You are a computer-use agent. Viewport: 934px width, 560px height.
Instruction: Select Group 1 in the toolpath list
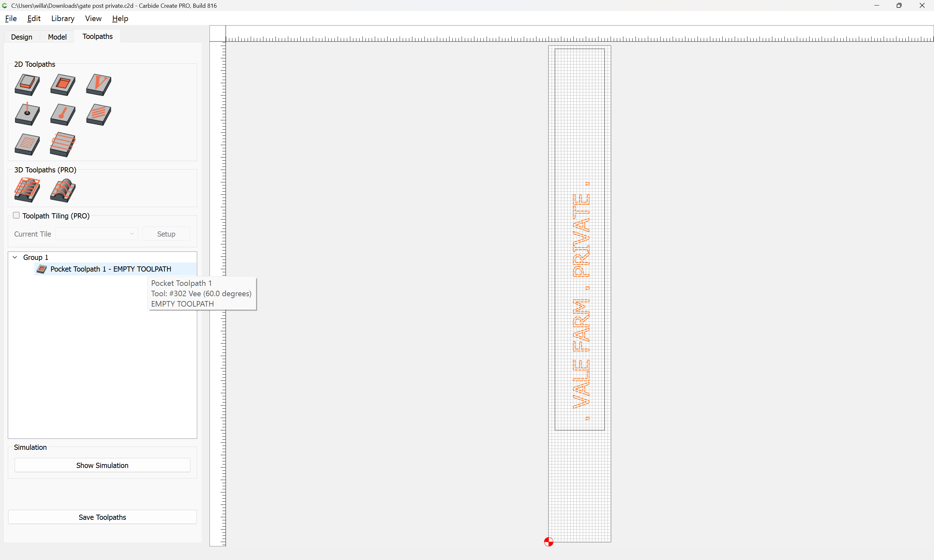(x=35, y=257)
